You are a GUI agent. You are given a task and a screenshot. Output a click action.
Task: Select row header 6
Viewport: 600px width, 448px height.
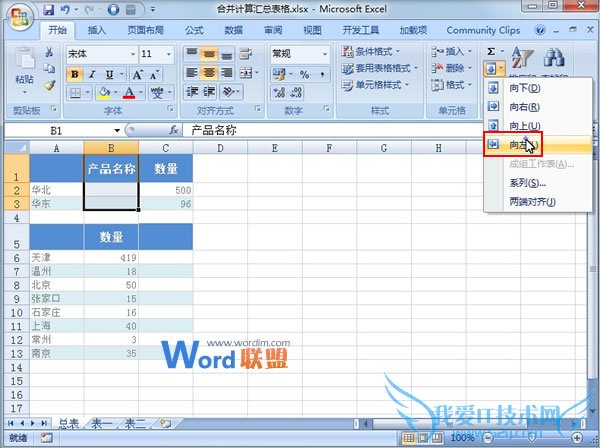tap(16, 258)
